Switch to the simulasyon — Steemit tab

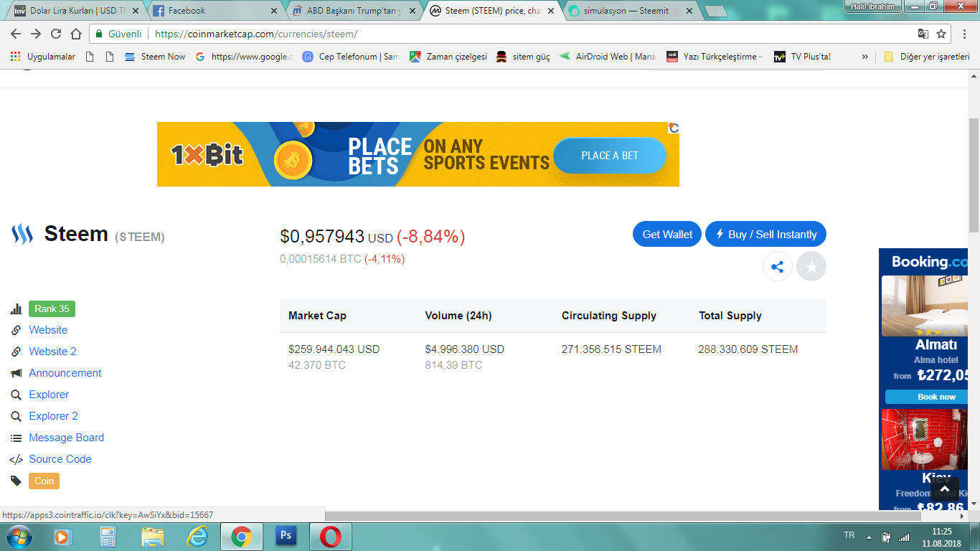click(x=630, y=11)
